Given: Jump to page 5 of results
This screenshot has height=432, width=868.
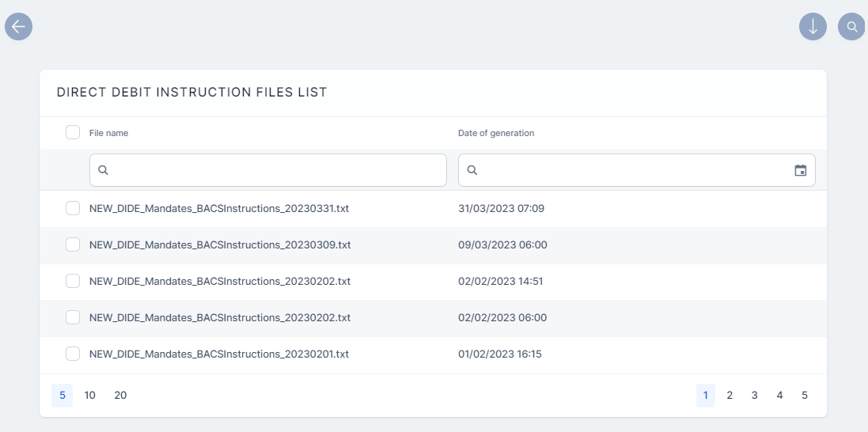Looking at the screenshot, I should [x=804, y=395].
